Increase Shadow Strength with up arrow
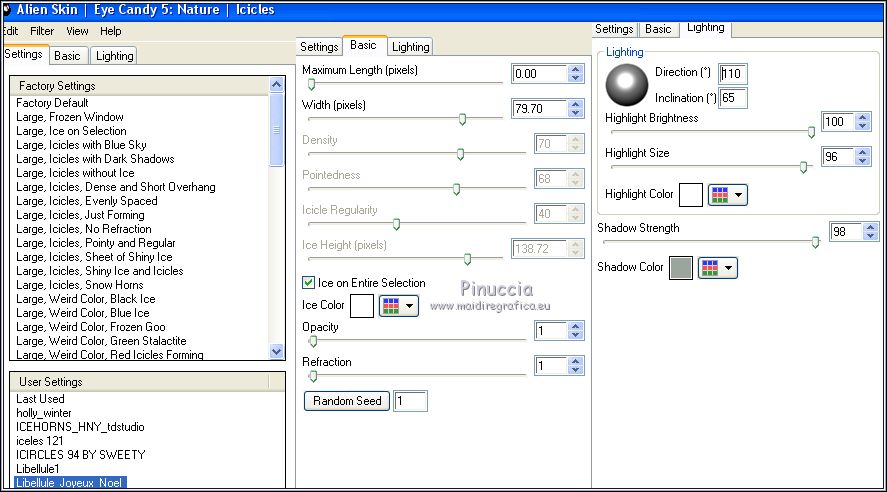 coord(871,227)
